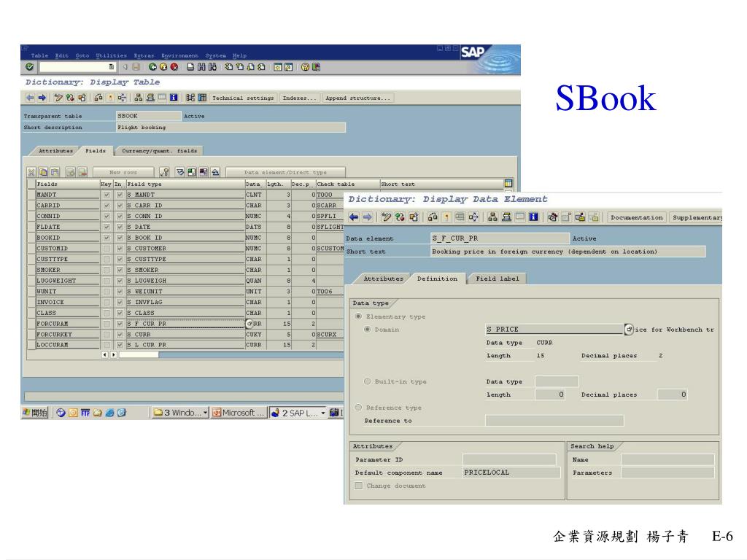This screenshot has width=747, height=560.
Task: Switch to Currency/quant. fields tab
Action: (x=159, y=151)
